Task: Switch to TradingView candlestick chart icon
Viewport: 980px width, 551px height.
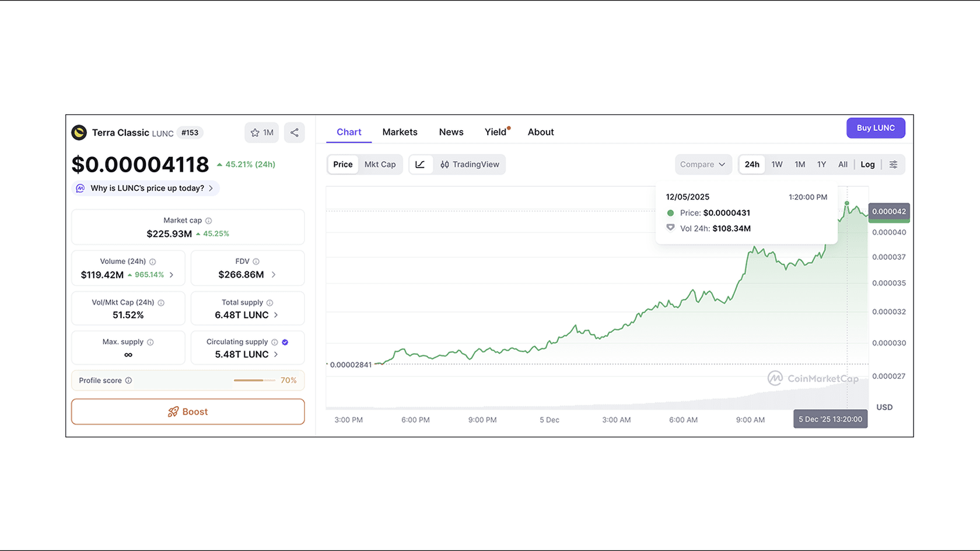Action: [x=444, y=164]
